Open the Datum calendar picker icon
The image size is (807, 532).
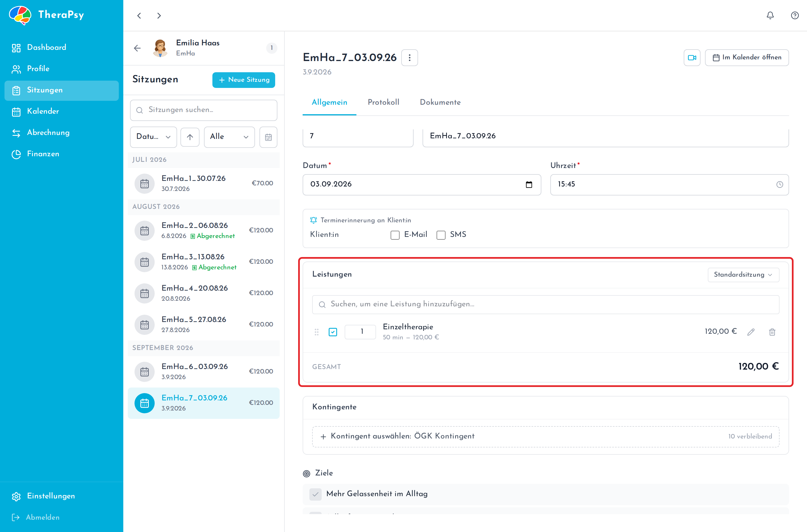[x=529, y=185]
